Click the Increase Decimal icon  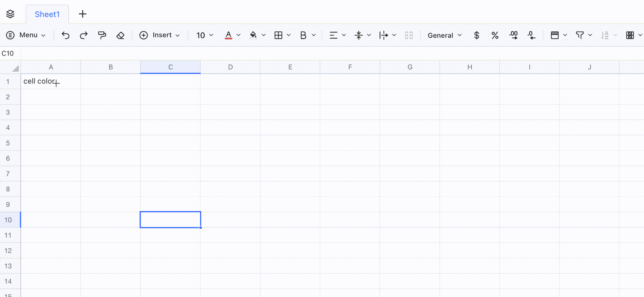click(x=513, y=35)
